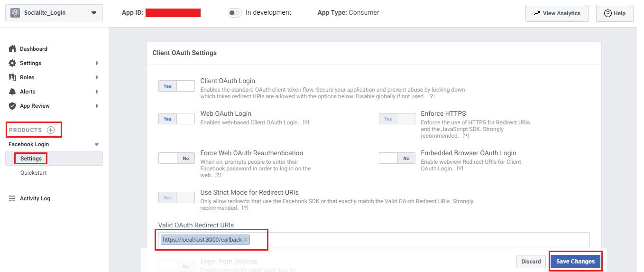Open App Review in sidebar
The height and width of the screenshot is (272, 644).
click(x=35, y=106)
